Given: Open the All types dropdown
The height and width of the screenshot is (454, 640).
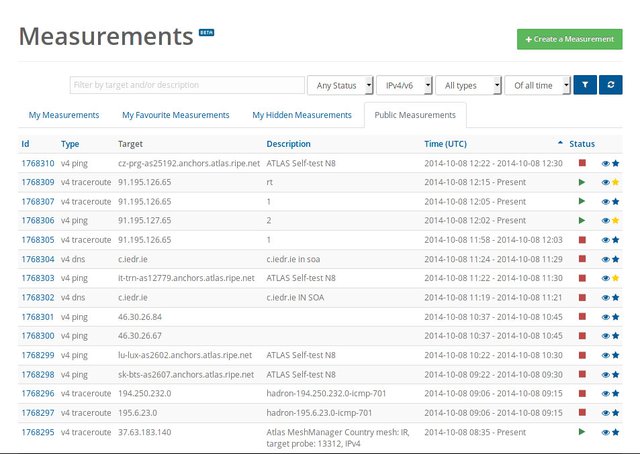Looking at the screenshot, I should [469, 85].
